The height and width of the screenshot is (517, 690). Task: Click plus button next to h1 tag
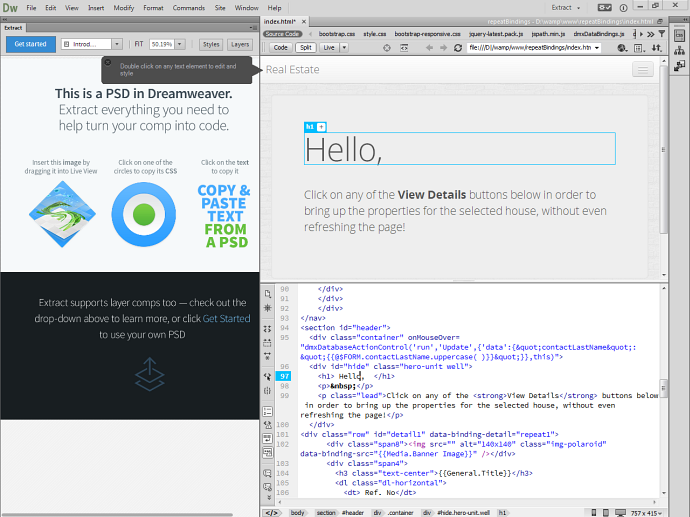[321, 127]
